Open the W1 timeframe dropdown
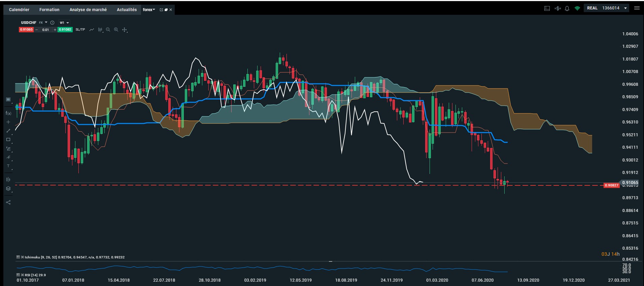 click(x=64, y=23)
